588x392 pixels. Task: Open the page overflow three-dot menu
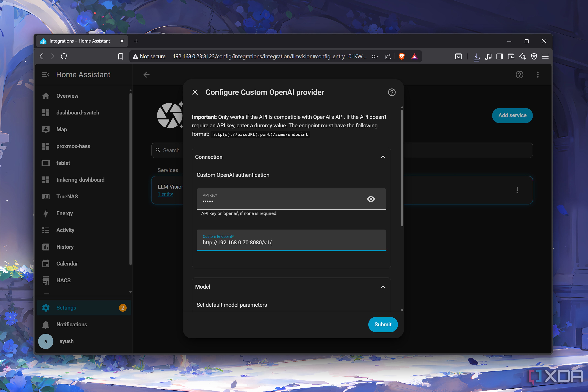pos(538,74)
